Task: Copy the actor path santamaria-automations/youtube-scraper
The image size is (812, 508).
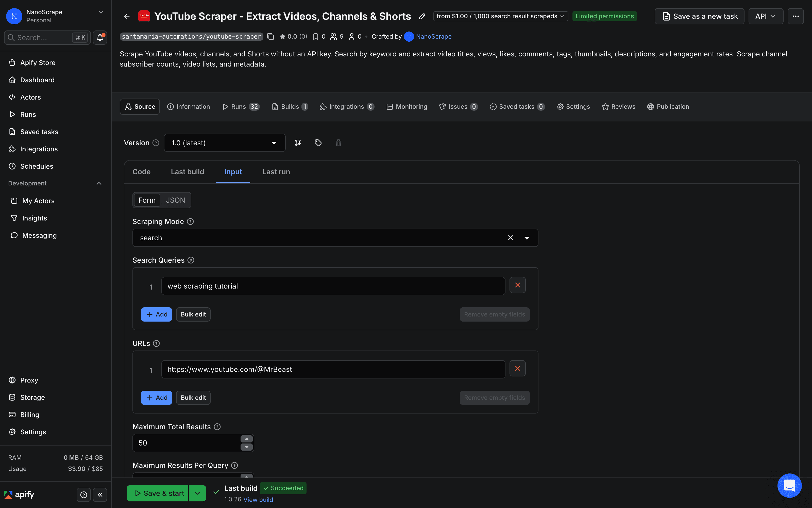Action: [x=270, y=37]
